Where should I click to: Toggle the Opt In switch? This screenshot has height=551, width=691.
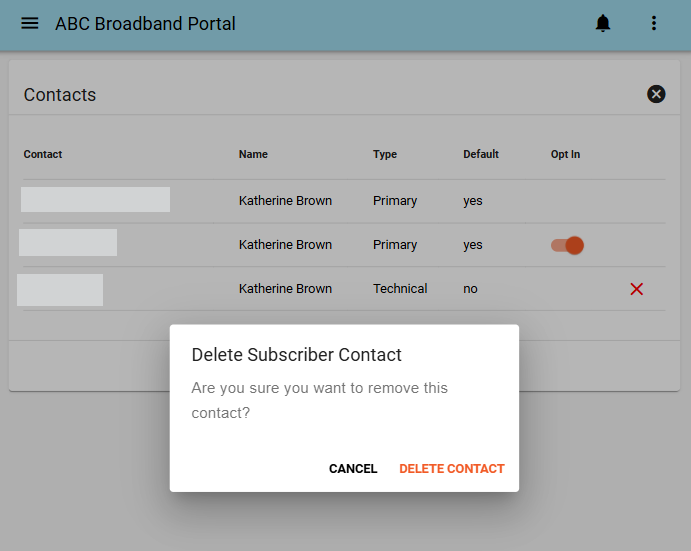coord(567,246)
